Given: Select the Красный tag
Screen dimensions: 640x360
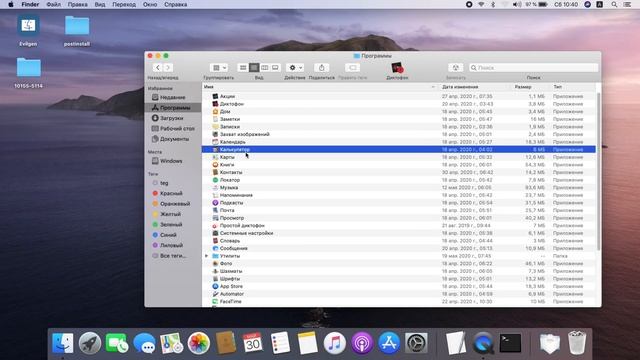Looking at the screenshot, I should [x=172, y=193].
